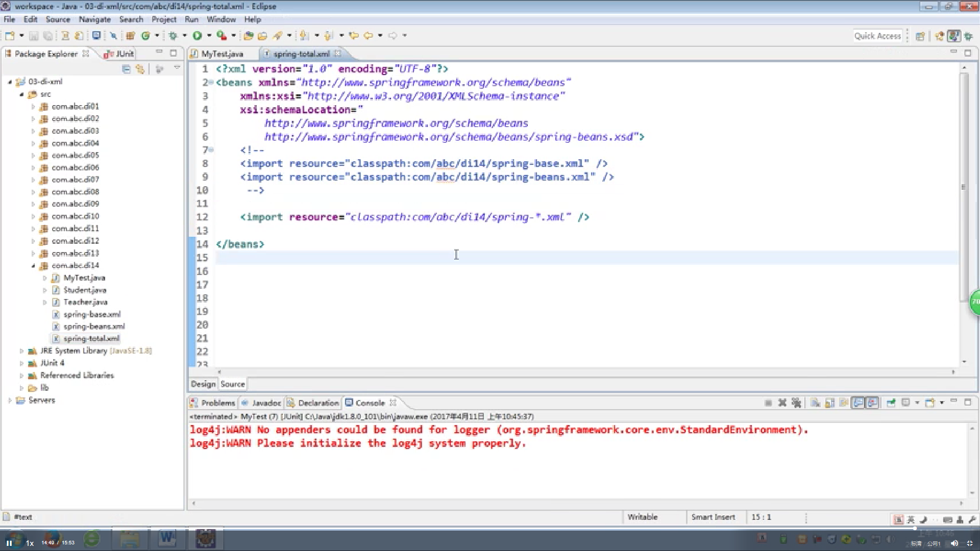Click the Word icon in taskbar
The image size is (980, 551).
[x=167, y=538]
